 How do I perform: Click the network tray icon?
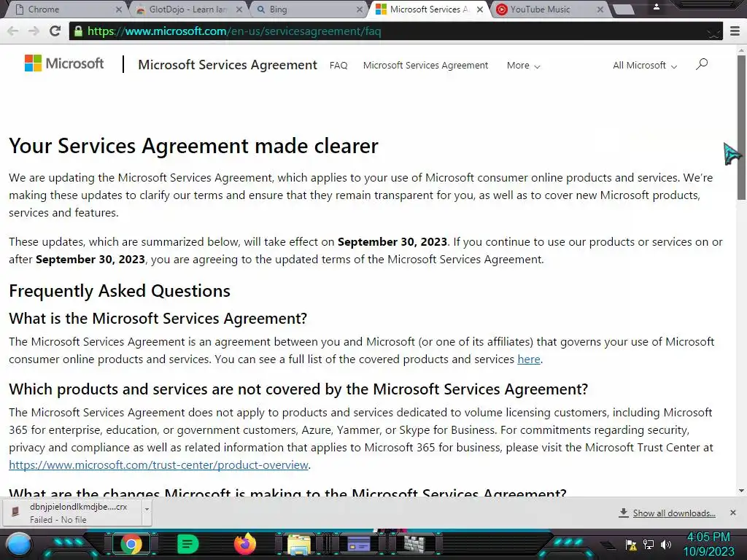point(649,544)
